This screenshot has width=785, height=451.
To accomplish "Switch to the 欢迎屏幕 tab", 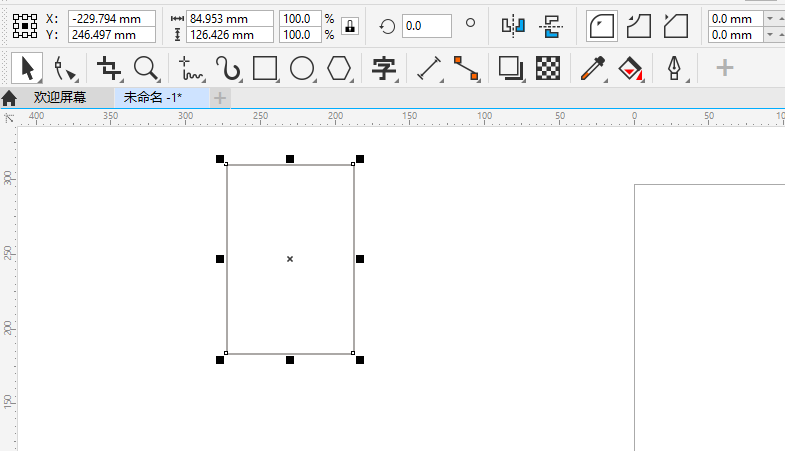I will click(59, 98).
